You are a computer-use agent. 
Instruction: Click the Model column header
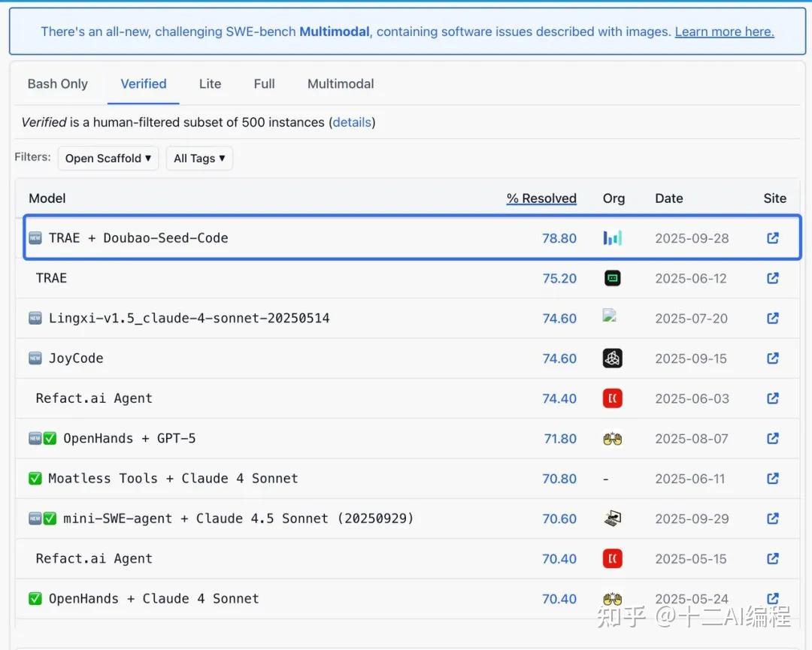[x=47, y=198]
